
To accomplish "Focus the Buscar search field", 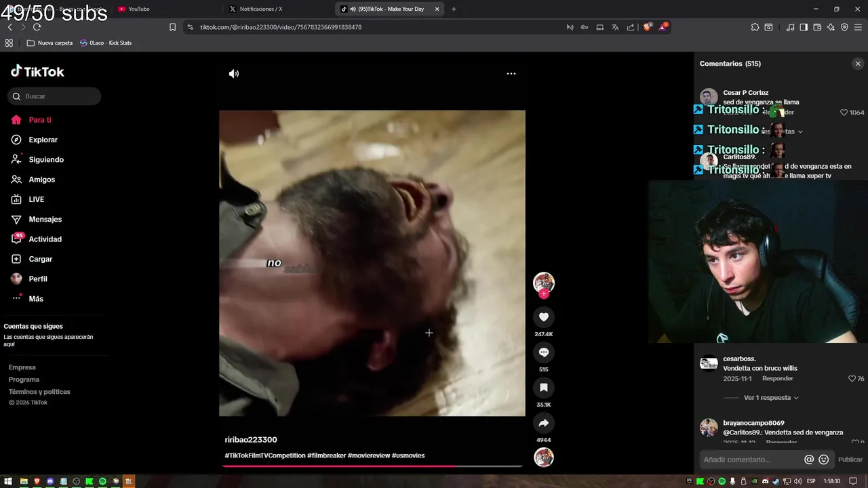I will coord(54,96).
